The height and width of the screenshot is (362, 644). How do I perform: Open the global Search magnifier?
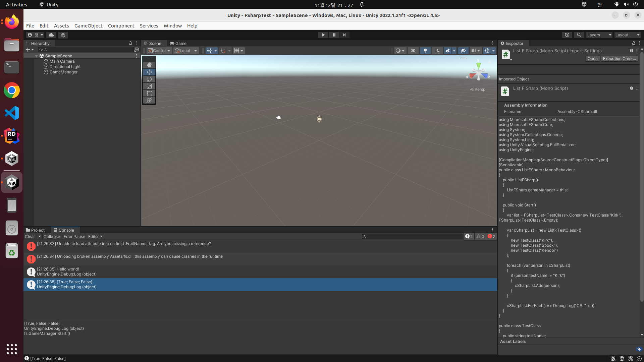tap(579, 35)
